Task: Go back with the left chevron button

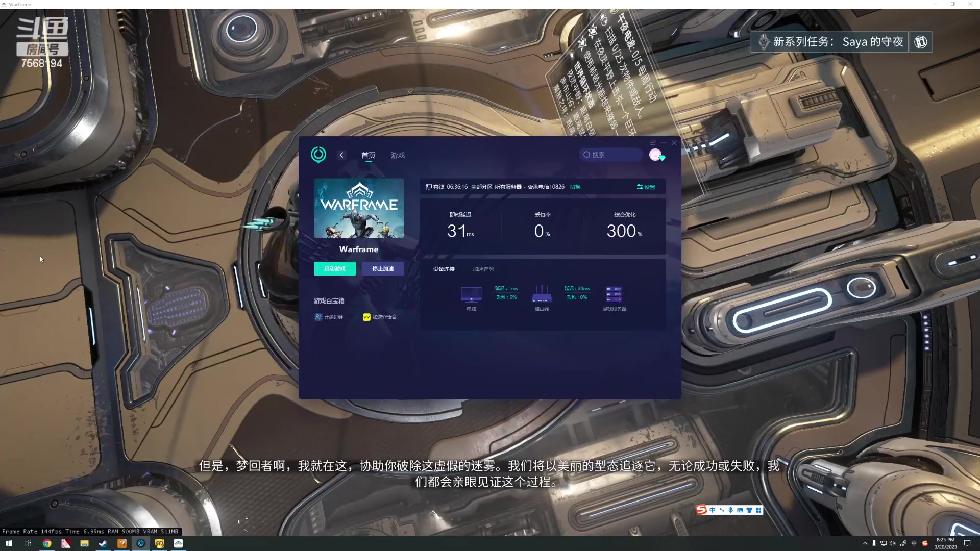Action: point(341,155)
